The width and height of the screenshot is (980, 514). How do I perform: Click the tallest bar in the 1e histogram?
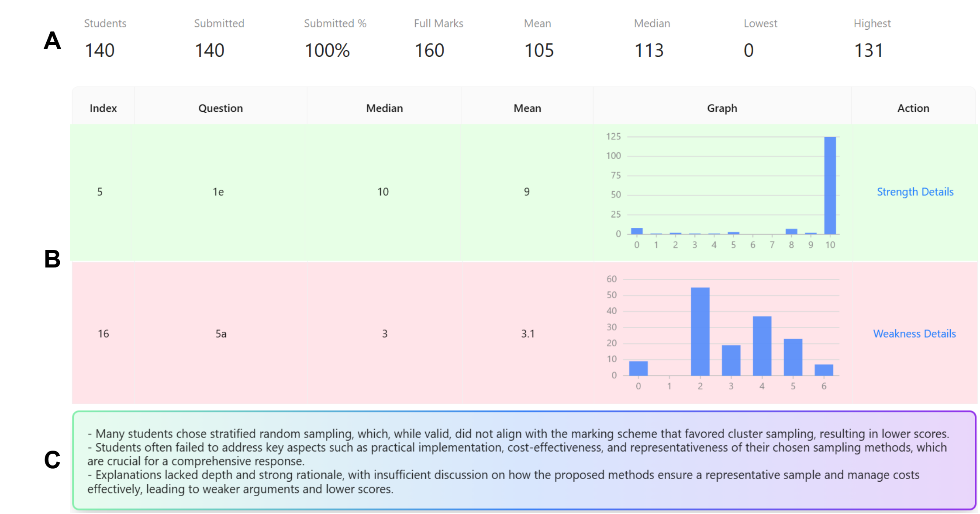pos(830,186)
